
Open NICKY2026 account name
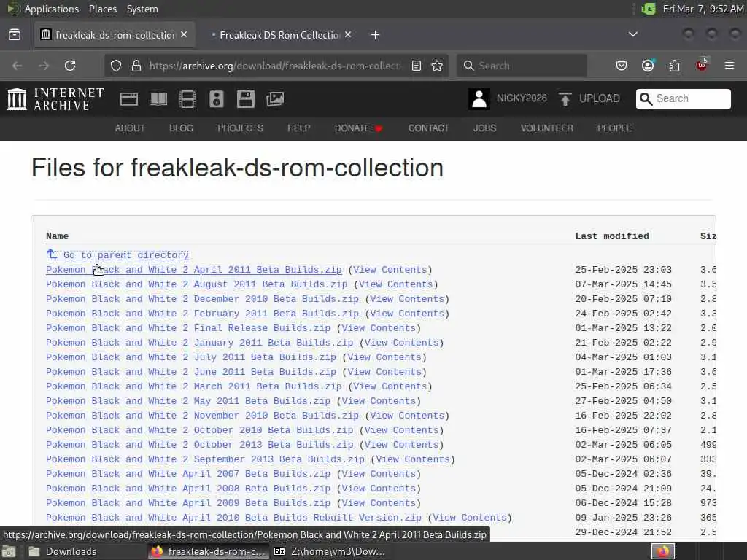(522, 98)
